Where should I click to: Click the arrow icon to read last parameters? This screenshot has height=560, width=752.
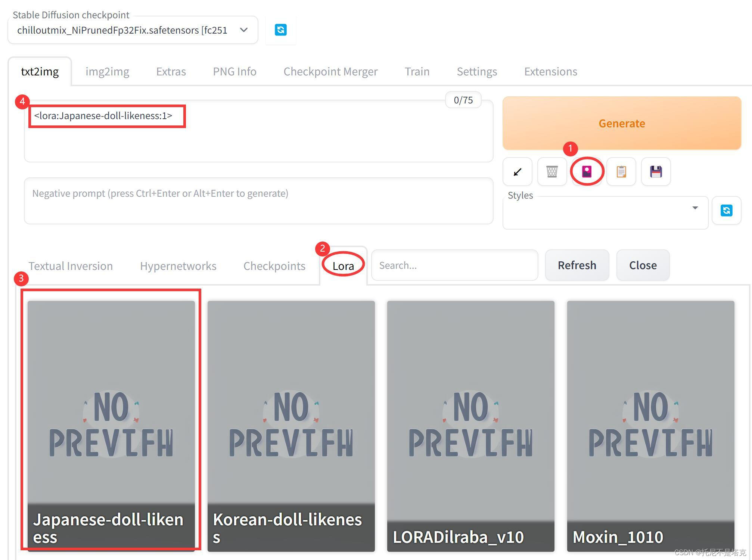click(517, 172)
